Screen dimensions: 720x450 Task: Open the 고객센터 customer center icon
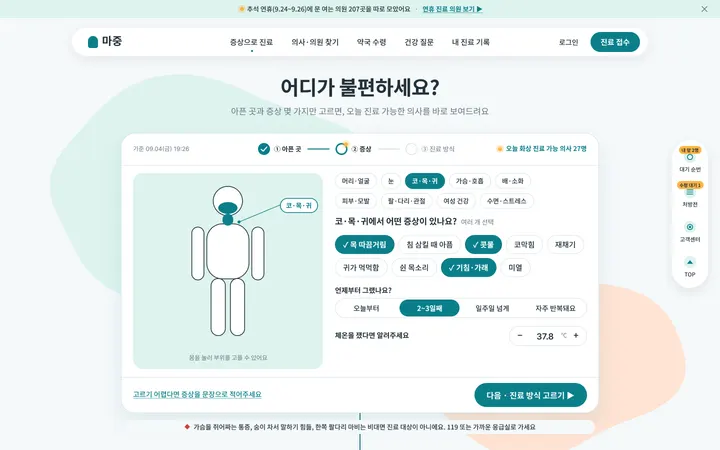(690, 227)
